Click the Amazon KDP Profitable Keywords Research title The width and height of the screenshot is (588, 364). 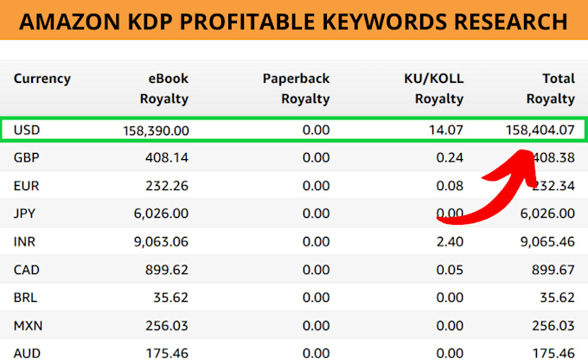pos(294,22)
